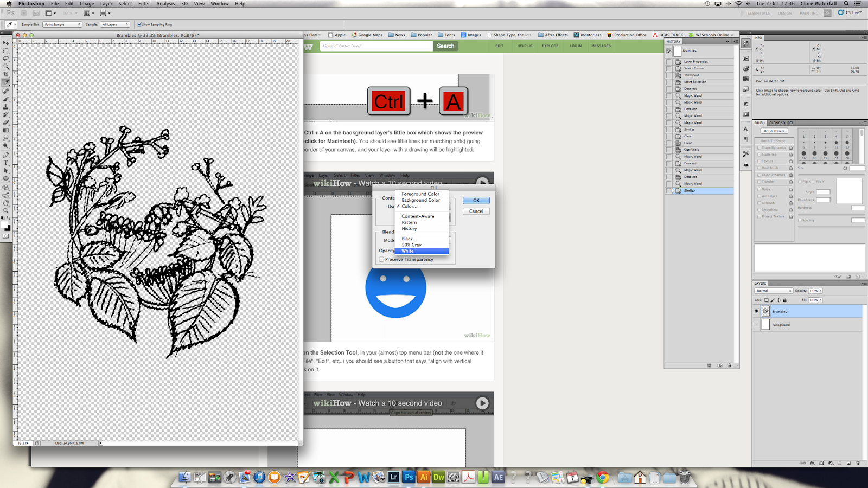Click the foreground color swatch

[4, 224]
